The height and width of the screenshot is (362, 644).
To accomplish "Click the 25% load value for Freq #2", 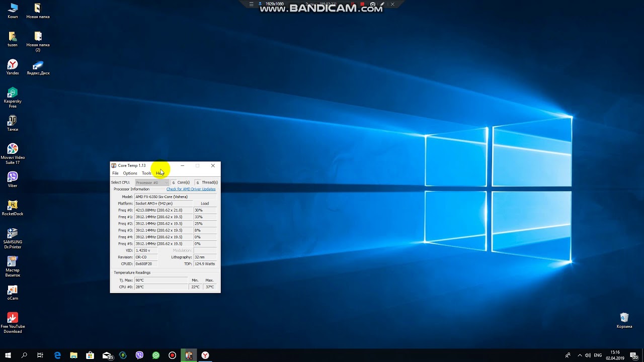I will [x=205, y=224].
